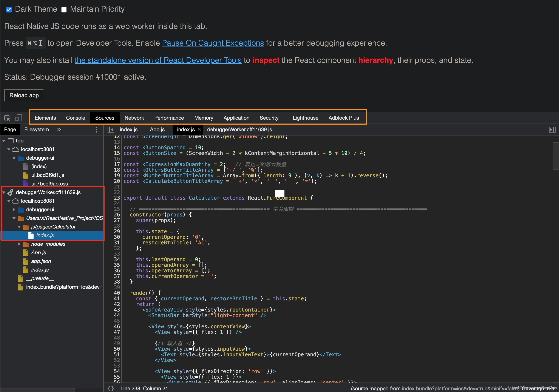Enable the Maintain Priority checkbox
The image size is (559, 392).
64,9
